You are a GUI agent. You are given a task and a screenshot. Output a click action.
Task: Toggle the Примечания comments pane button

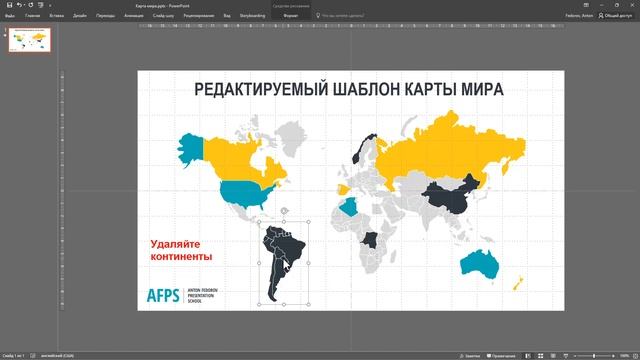pyautogui.click(x=501, y=356)
